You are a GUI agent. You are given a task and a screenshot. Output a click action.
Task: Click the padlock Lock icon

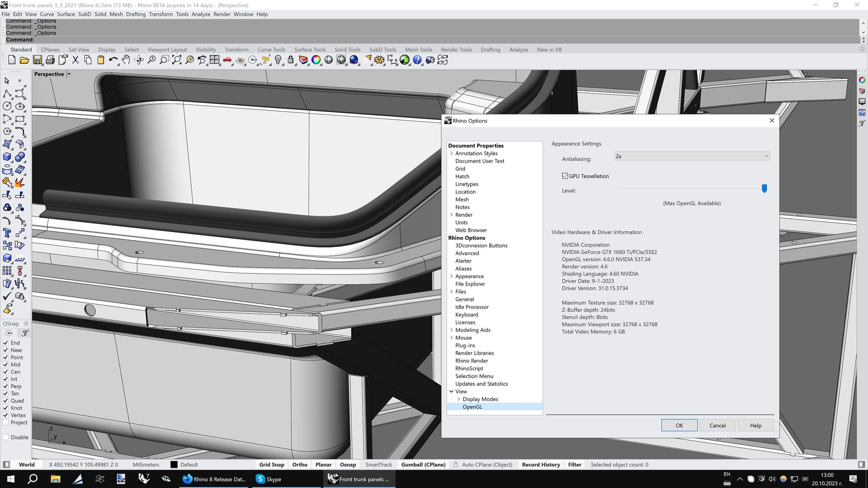click(291, 60)
